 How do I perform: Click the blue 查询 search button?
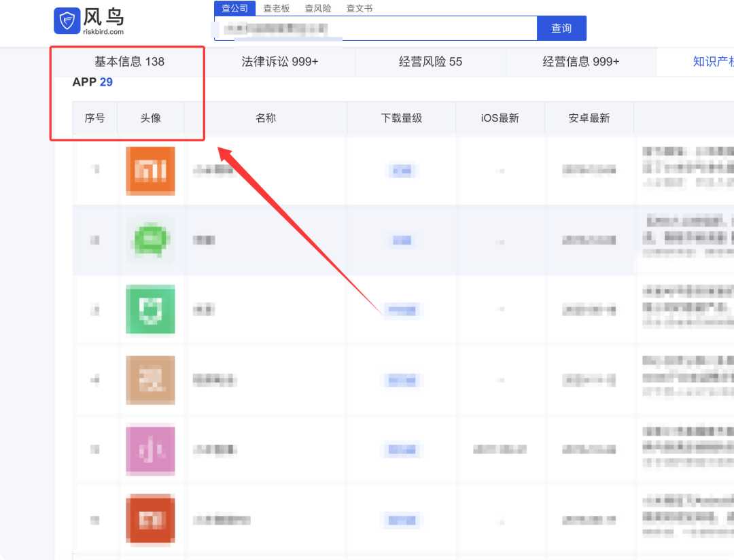coord(561,29)
